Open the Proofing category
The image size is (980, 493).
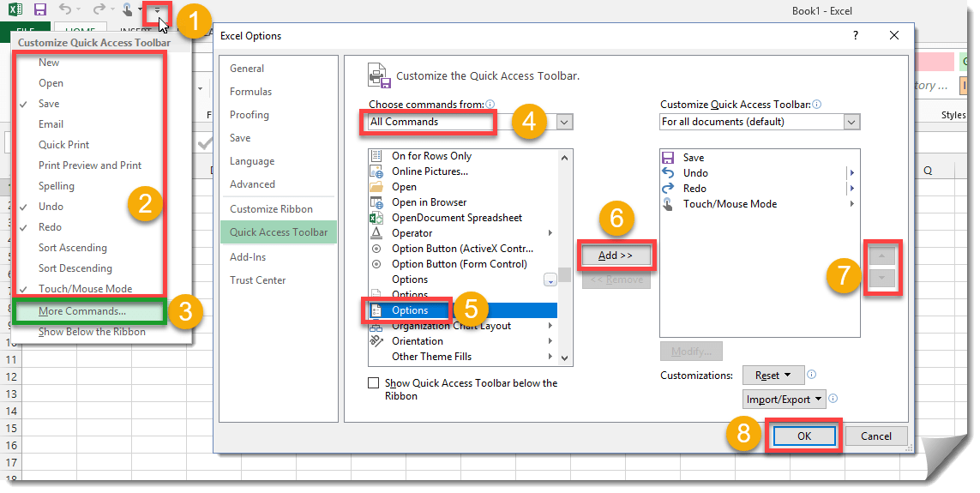pos(250,115)
